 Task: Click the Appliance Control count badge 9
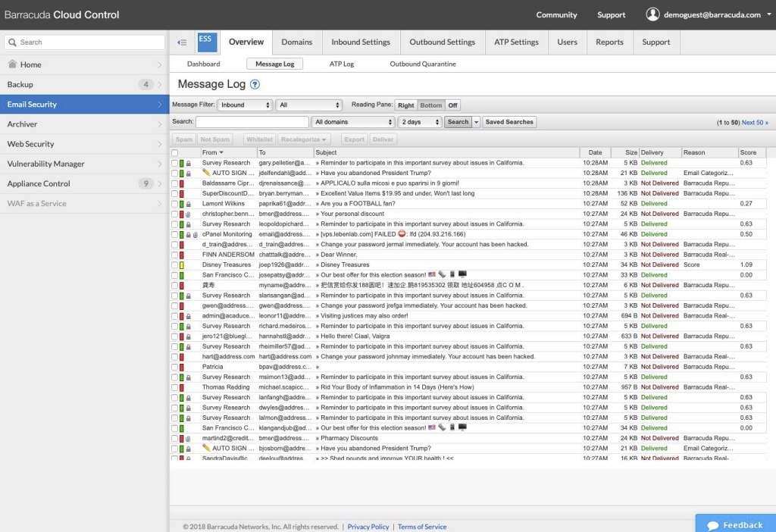145,183
